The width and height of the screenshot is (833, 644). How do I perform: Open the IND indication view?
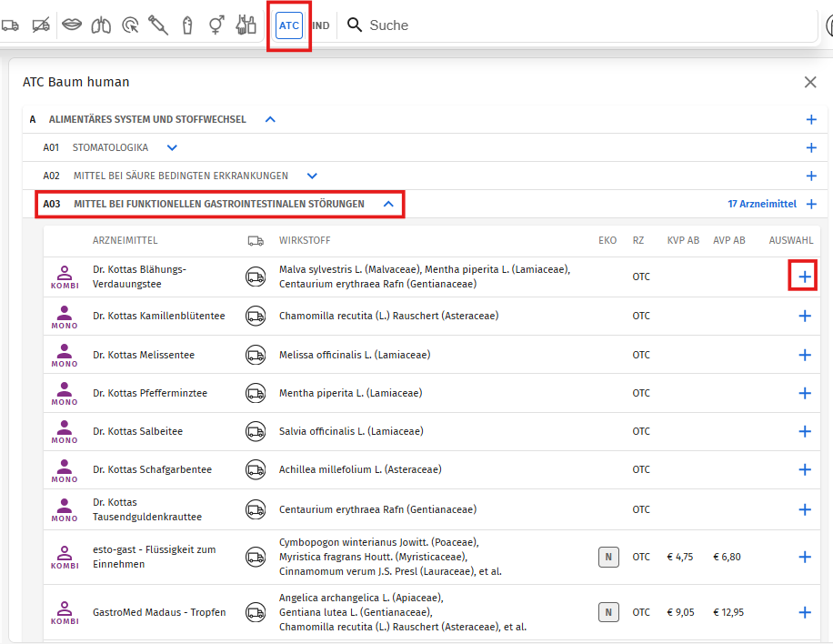(x=321, y=25)
